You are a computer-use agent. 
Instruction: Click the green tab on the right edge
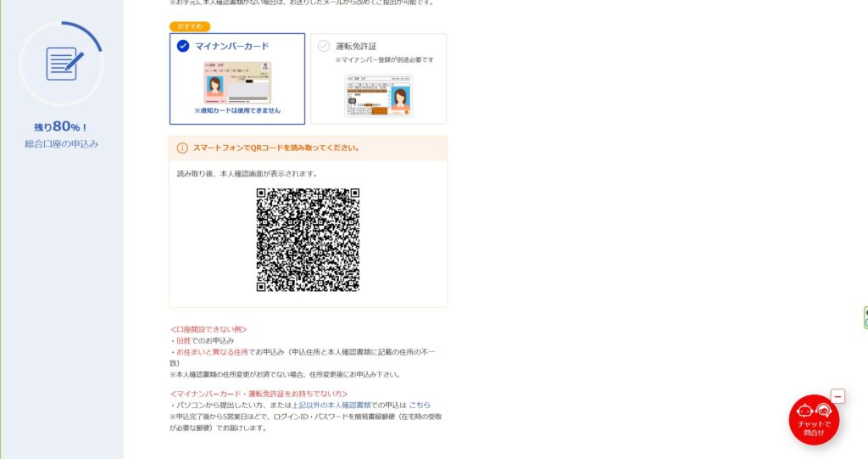[865, 317]
